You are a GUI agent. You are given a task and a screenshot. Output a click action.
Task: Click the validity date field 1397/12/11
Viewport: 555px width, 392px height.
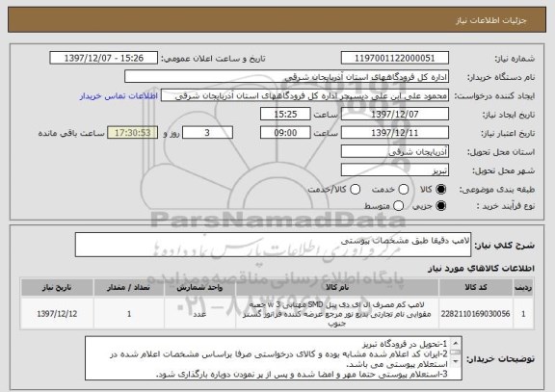pyautogui.click(x=395, y=133)
